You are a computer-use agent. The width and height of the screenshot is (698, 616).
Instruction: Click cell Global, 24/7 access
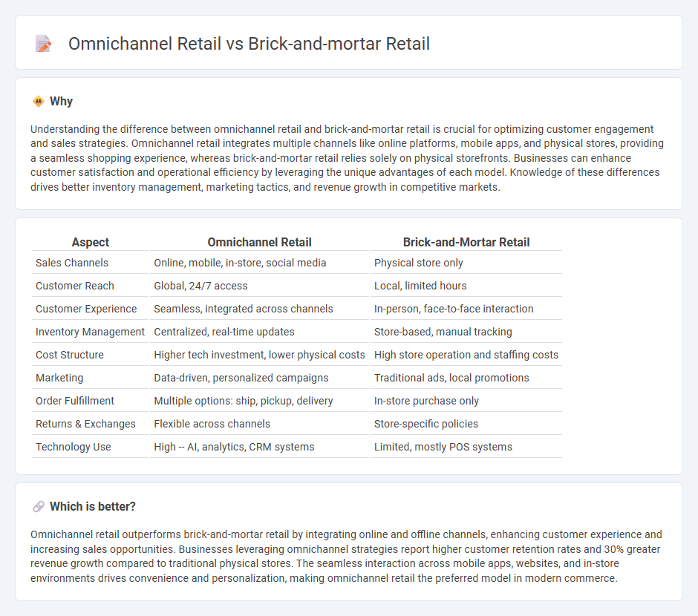(x=200, y=286)
